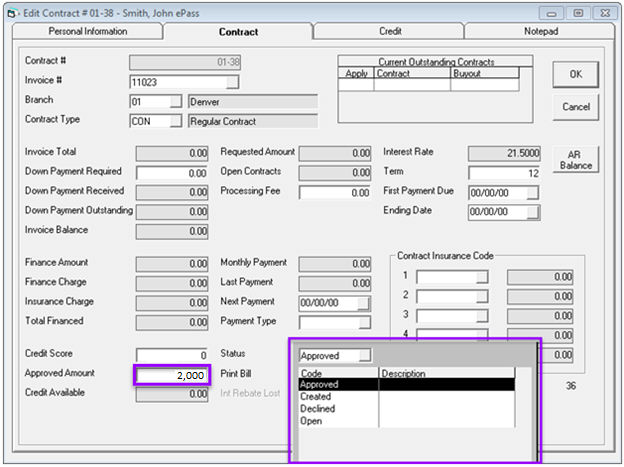
Task: Select Declined in the status list
Action: pos(318,408)
